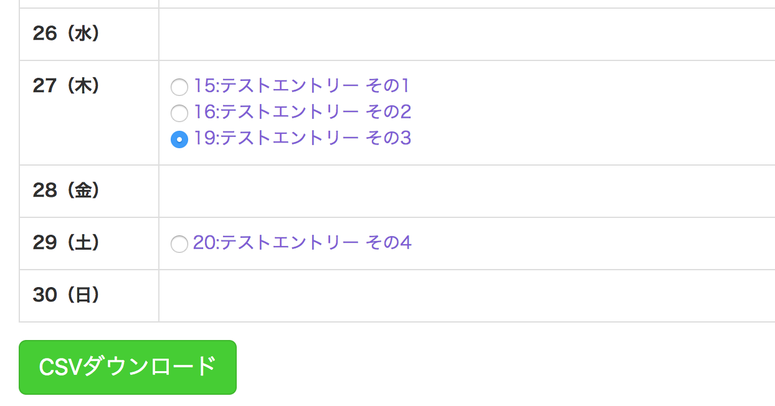
Task: Click the empty entry cell for 28（金）
Action: pyautogui.click(x=466, y=190)
